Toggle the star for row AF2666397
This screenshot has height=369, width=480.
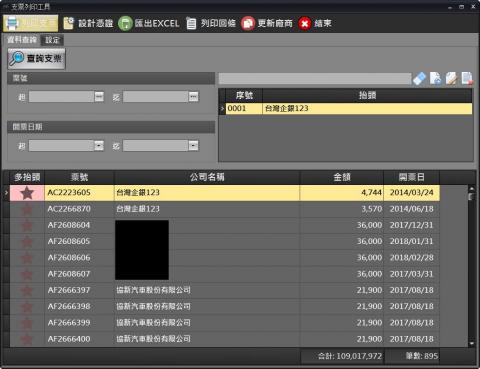tap(27, 290)
